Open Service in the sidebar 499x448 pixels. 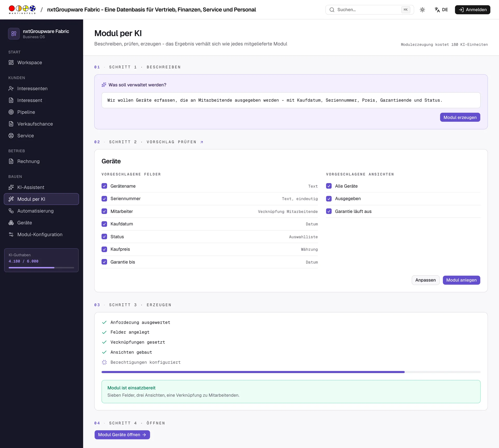[41, 136]
